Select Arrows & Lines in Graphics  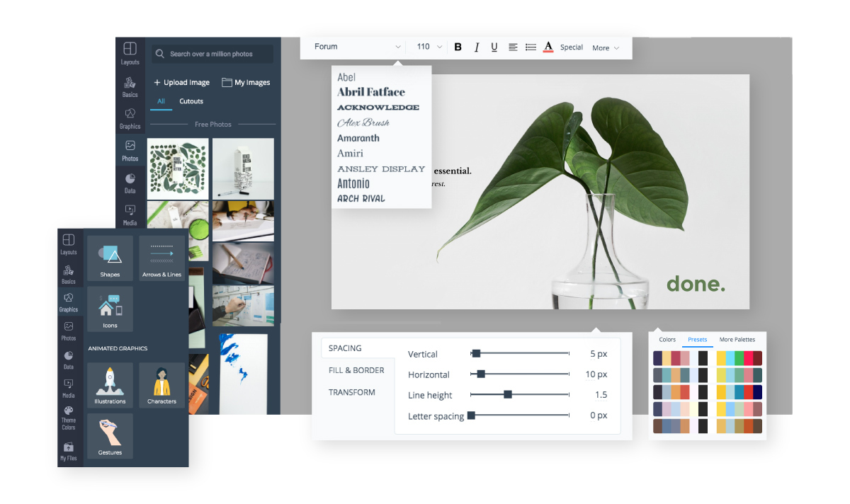[x=161, y=258]
